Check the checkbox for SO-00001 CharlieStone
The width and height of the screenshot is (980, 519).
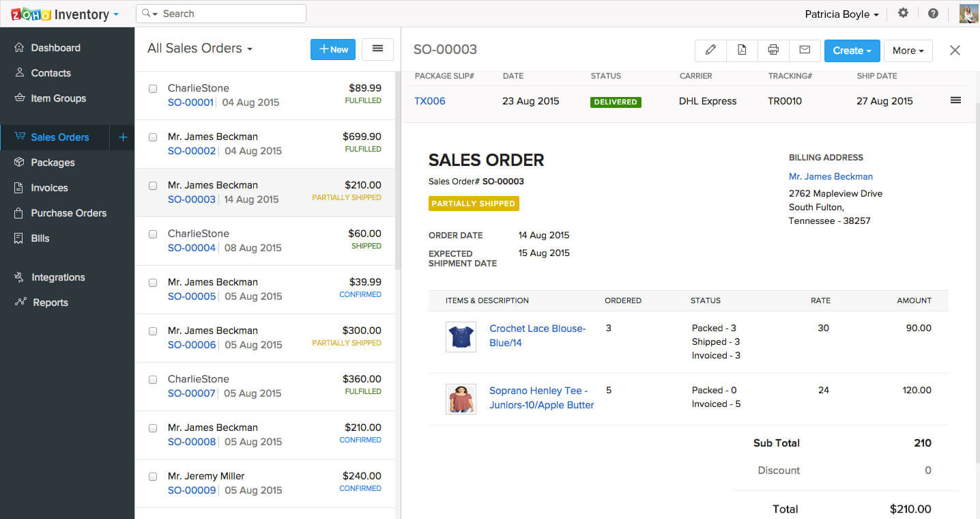coord(152,89)
